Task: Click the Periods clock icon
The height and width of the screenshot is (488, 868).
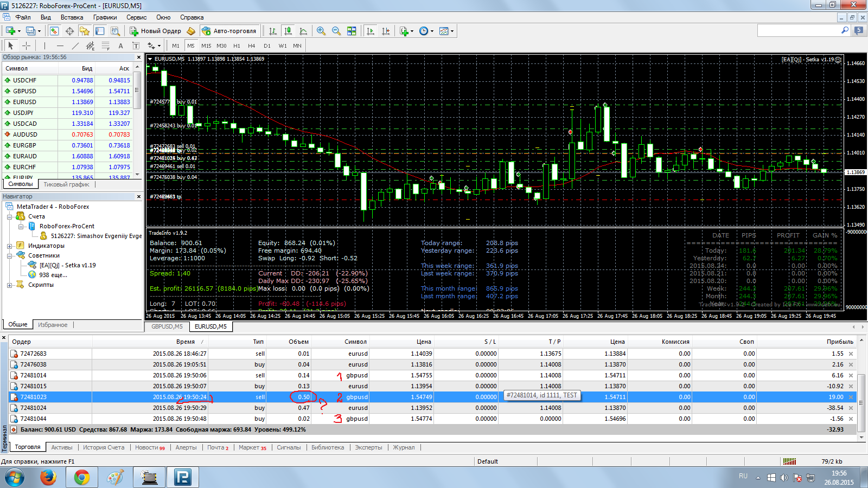Action: tap(424, 31)
